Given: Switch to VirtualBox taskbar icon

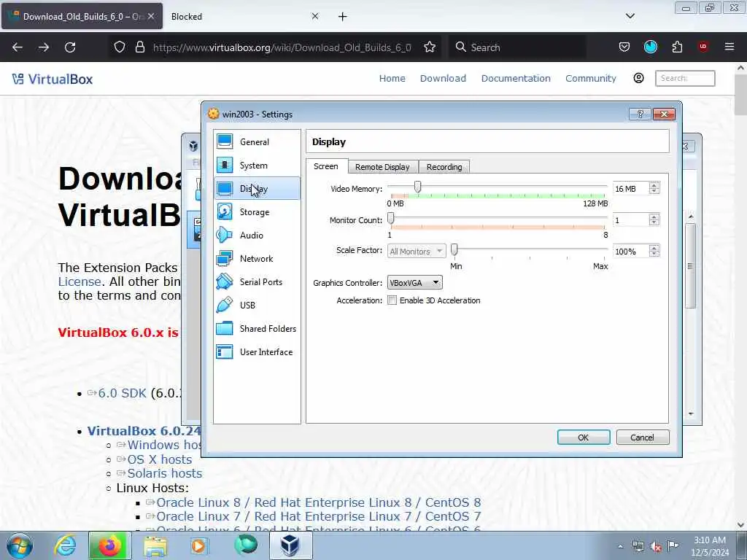Looking at the screenshot, I should tap(290, 545).
